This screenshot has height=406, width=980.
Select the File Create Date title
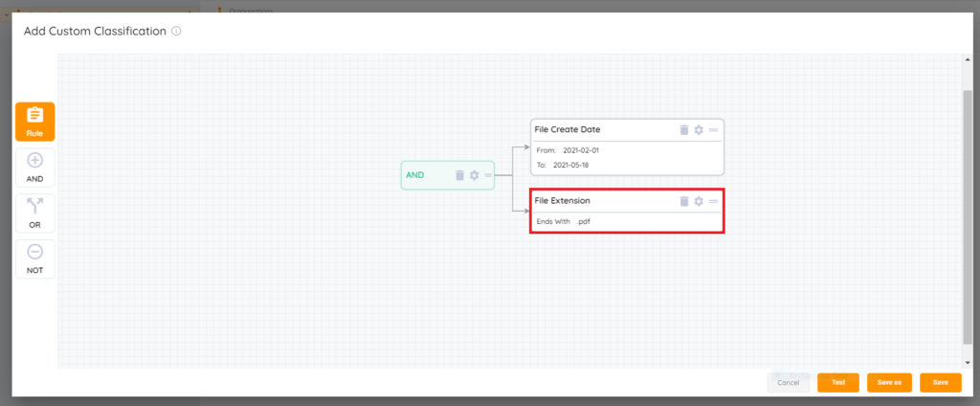click(x=567, y=129)
